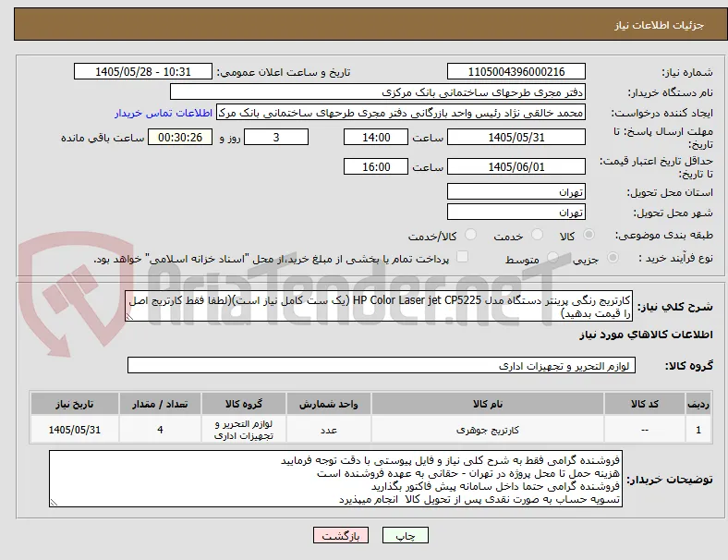Click the ردیف column header
The width and height of the screenshot is (728, 560).
pos(698,404)
